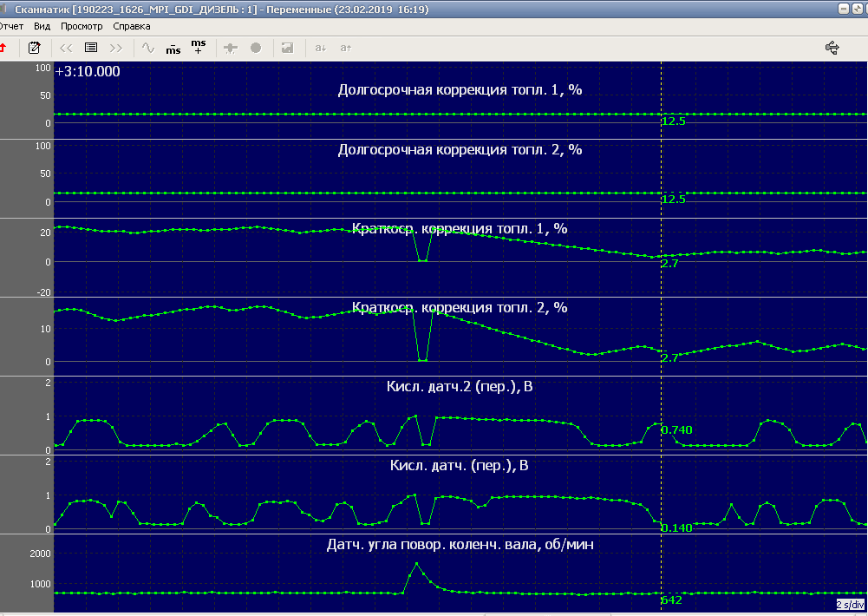The height and width of the screenshot is (616, 868).
Task: Click the 2 s/div time scale label
Action: [x=850, y=604]
